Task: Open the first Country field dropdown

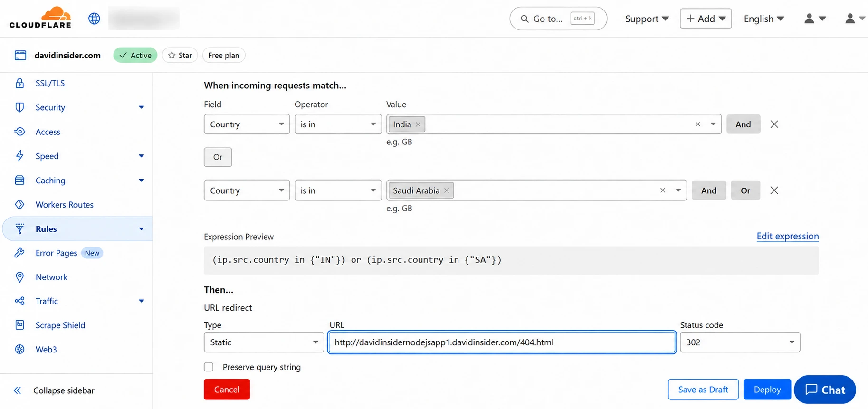Action: tap(247, 124)
